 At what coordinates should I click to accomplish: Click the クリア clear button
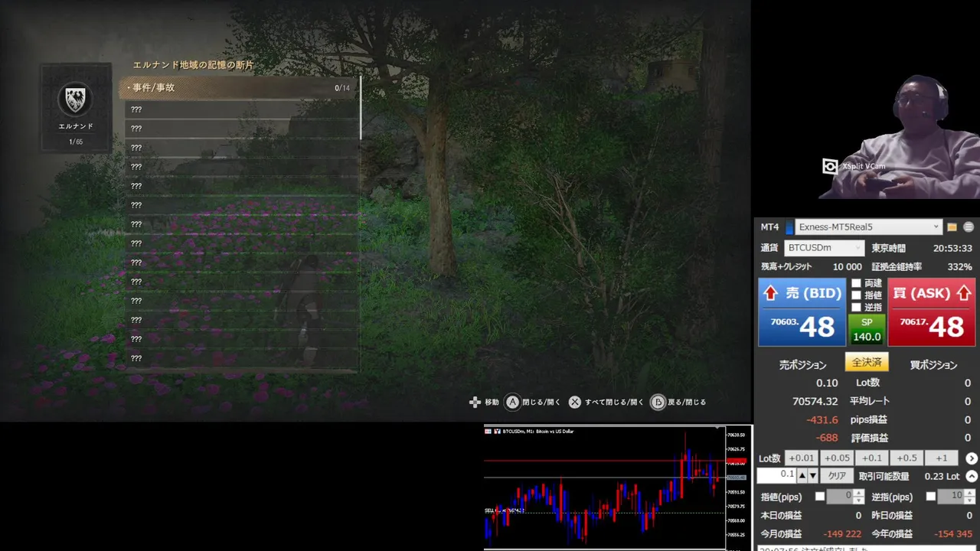[837, 476]
